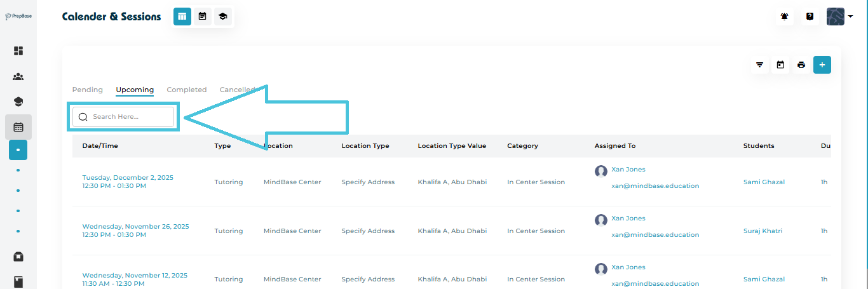Click the notification bell icon

coord(785,17)
